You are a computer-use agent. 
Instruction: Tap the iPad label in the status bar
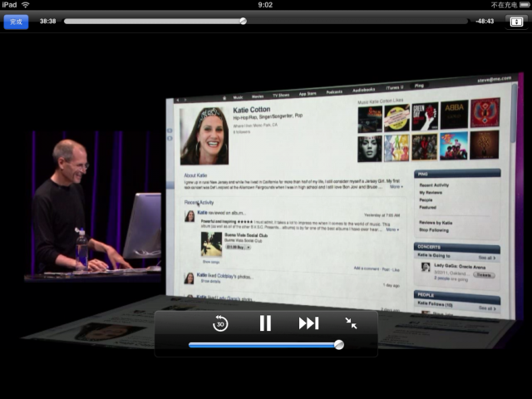click(9, 5)
